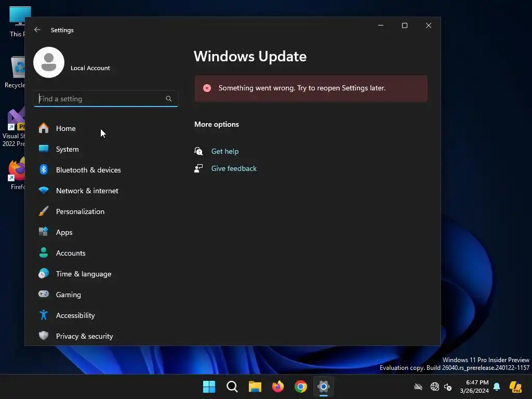Click the More options heading
Image resolution: width=532 pixels, height=399 pixels.
pyautogui.click(x=217, y=124)
